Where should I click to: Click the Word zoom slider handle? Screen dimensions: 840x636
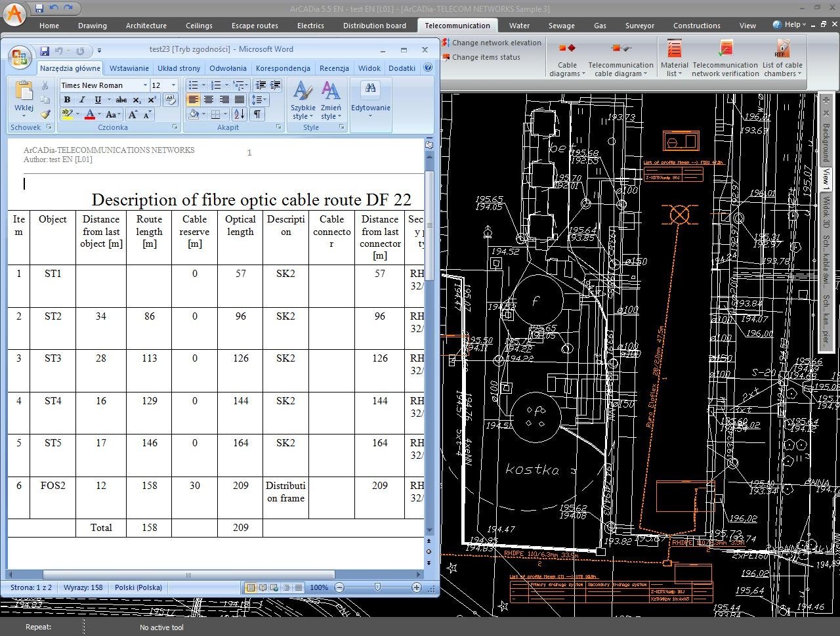pos(377,587)
